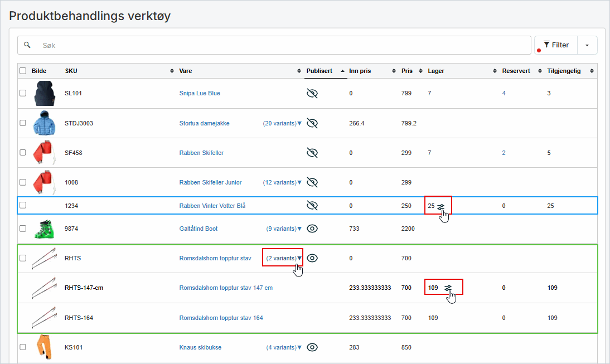Toggle eye icon for Stortua damejakke
610x364 pixels.
click(312, 123)
